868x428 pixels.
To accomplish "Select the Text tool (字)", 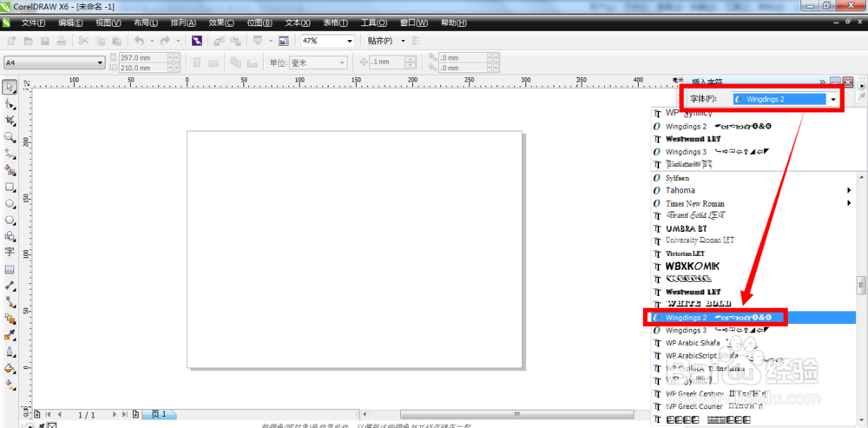I will click(10, 252).
